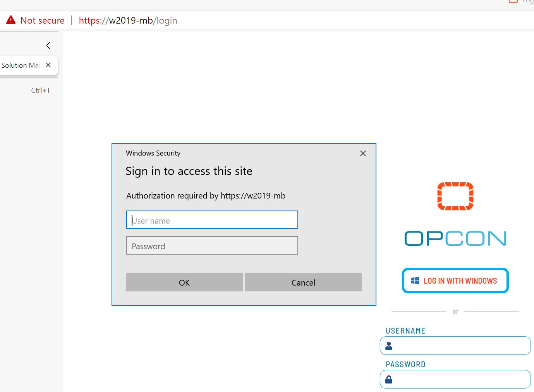Viewport: 534px width, 392px height.
Task: Click the user silhouette icon in username field
Action: pyautogui.click(x=389, y=346)
